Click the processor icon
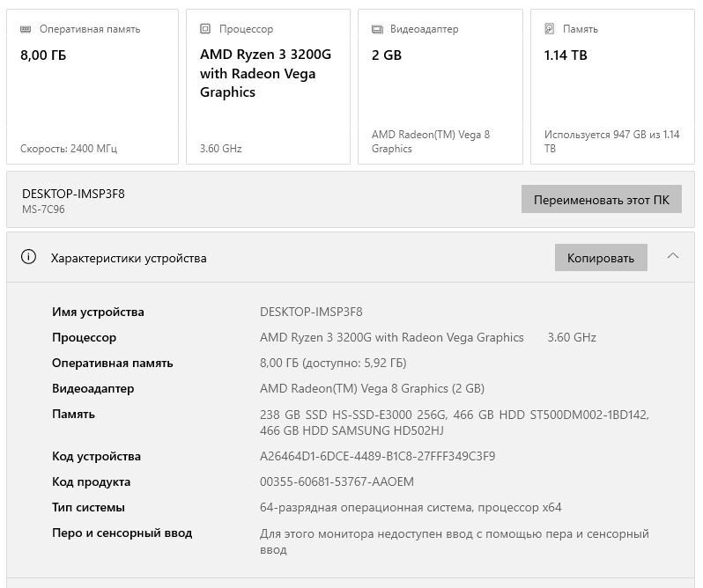Screen dimensions: 703x588 (205, 29)
